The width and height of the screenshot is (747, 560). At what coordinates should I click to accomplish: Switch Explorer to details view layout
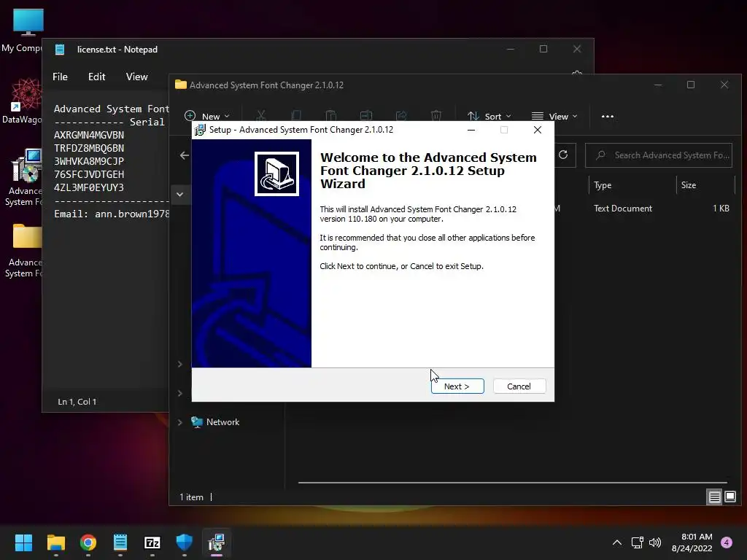coord(715,497)
